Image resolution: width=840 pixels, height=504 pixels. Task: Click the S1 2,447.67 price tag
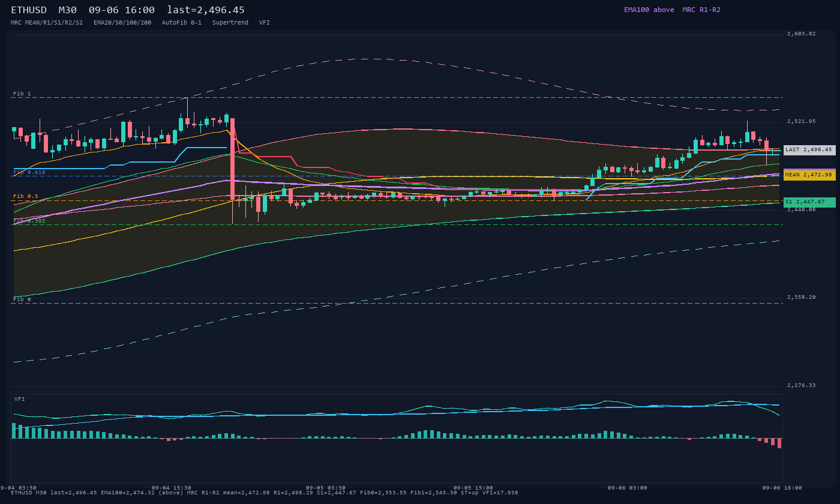(809, 202)
